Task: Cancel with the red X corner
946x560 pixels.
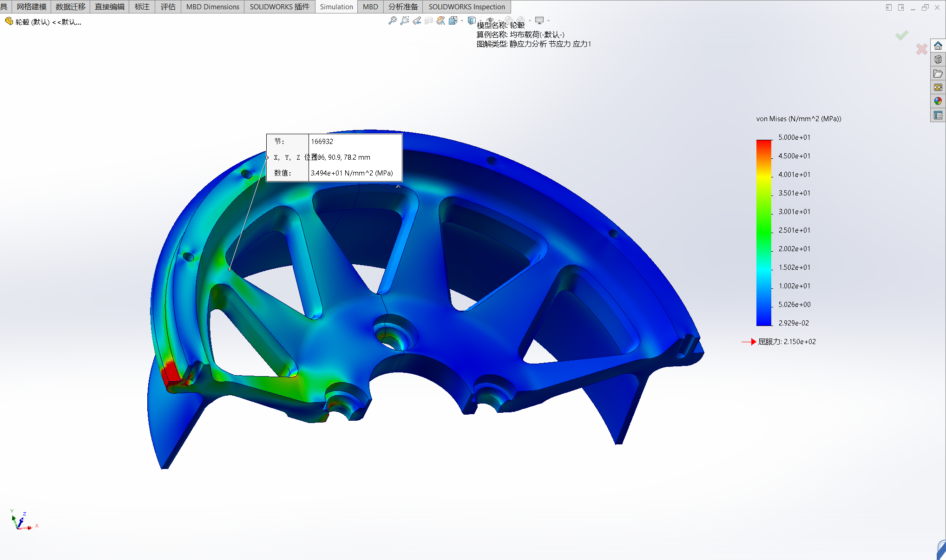Action: click(921, 49)
